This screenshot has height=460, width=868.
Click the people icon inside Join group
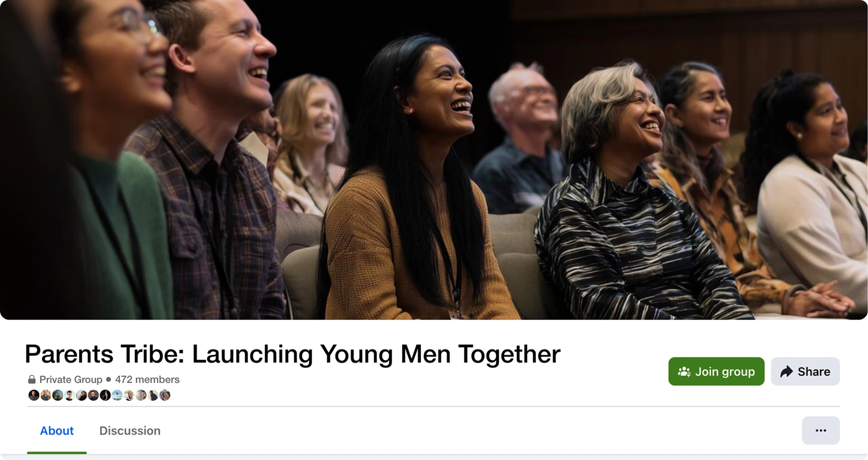click(x=684, y=371)
